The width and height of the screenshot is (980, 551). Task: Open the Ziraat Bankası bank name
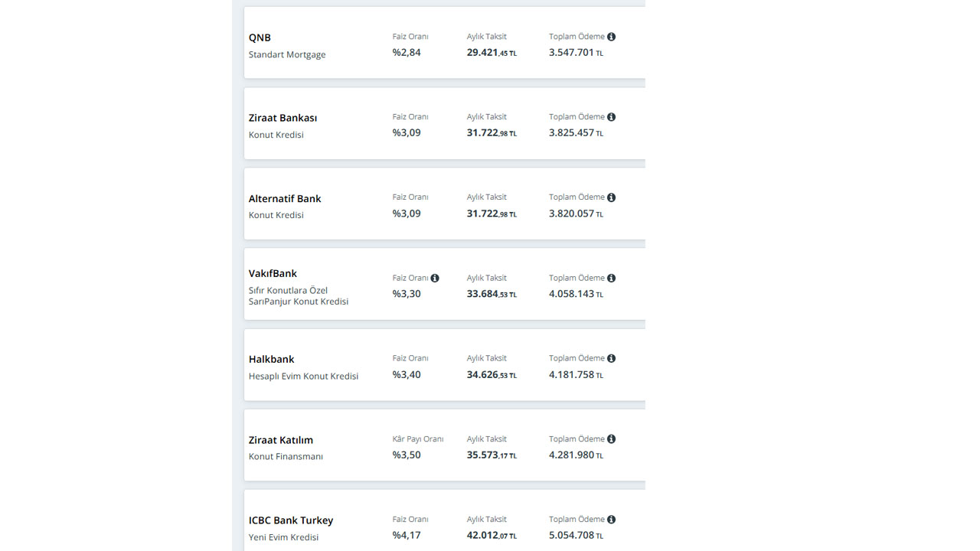tap(283, 118)
